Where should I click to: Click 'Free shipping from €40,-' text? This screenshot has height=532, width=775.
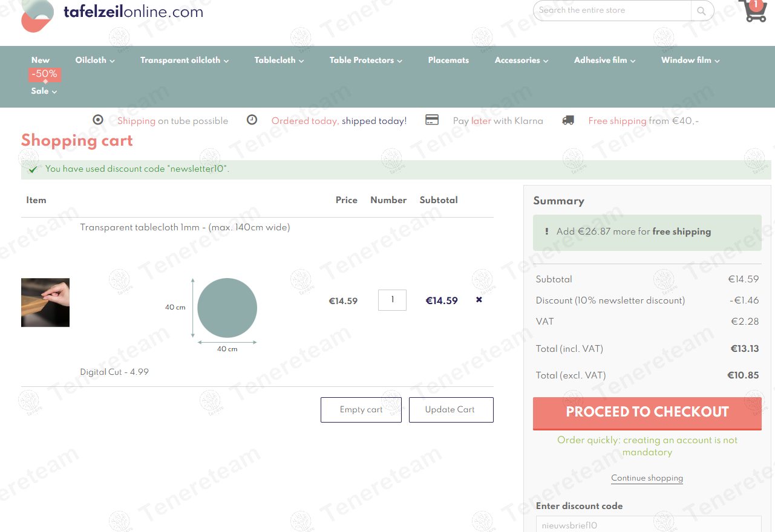pos(644,121)
